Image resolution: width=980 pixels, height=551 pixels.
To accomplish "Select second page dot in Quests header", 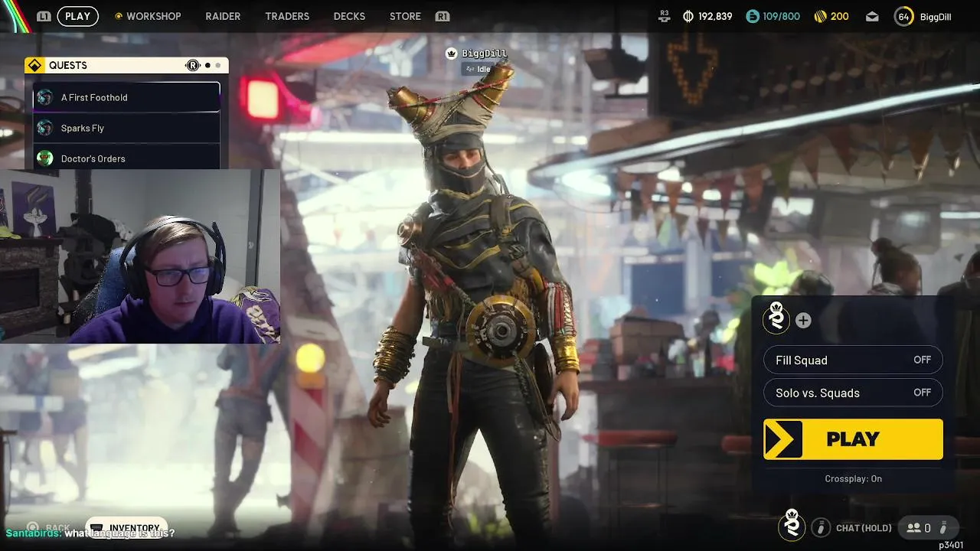I will pos(217,65).
